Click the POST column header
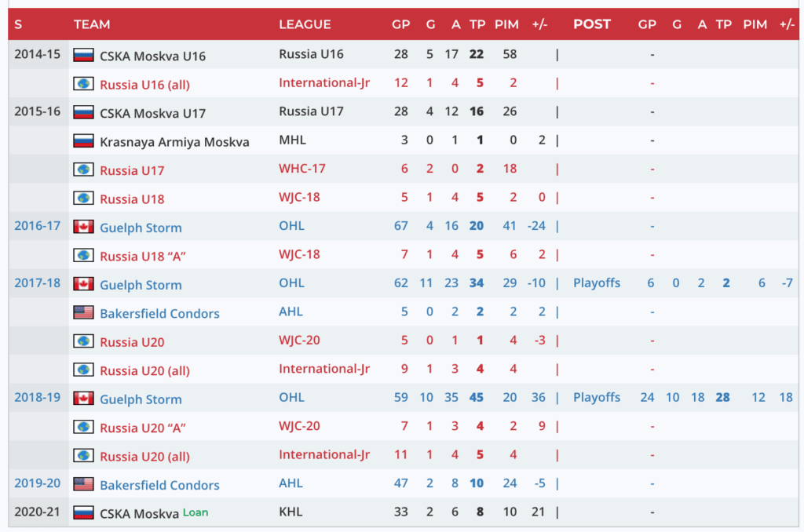804x532 pixels. [x=591, y=24]
